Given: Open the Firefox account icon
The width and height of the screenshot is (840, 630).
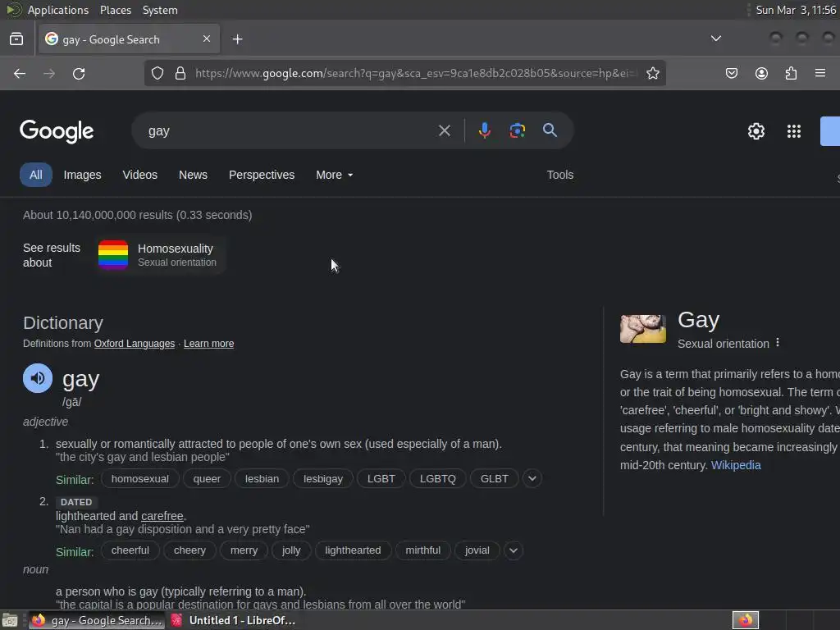Looking at the screenshot, I should (761, 73).
